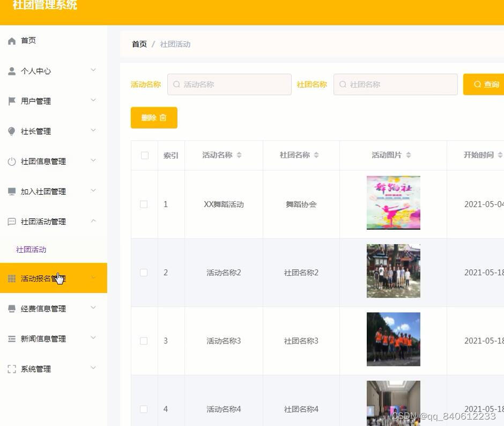This screenshot has width=504, height=426.
Task: Open the 社团活动 submenu item
Action: 31,249
